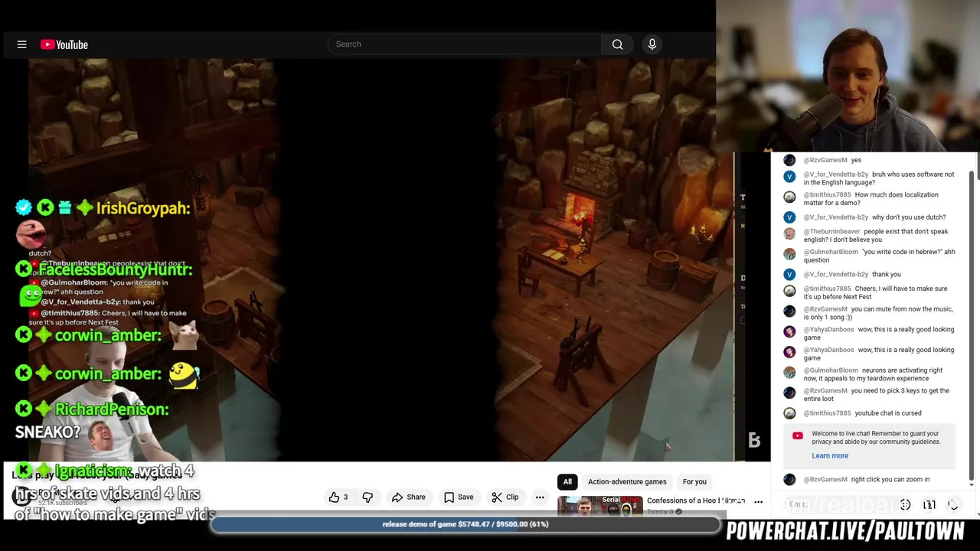
Task: Click "thank you" message by V_for_Vendetta
Action: (x=887, y=275)
